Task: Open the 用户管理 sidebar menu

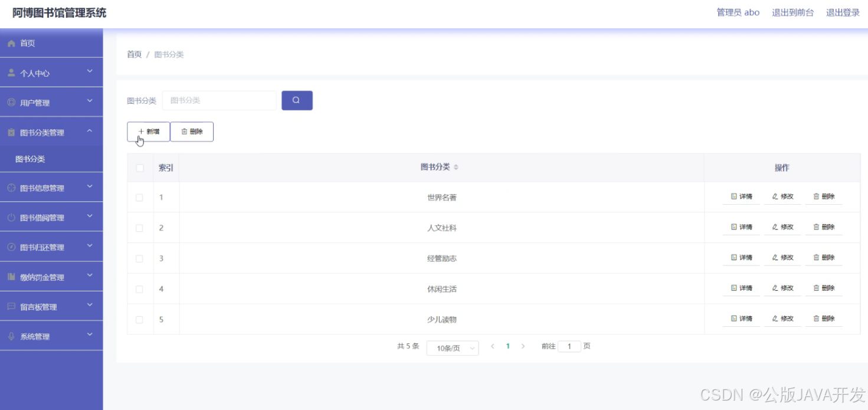Action: (x=51, y=103)
